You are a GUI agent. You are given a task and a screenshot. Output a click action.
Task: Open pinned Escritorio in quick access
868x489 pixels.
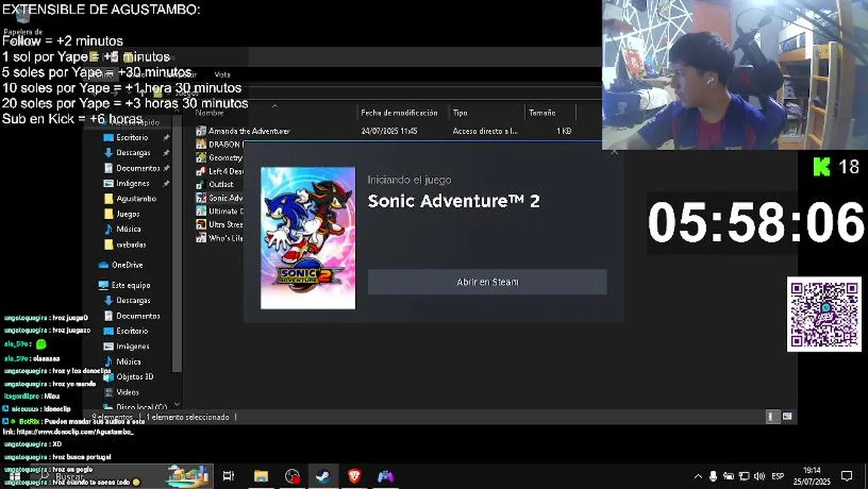(132, 137)
